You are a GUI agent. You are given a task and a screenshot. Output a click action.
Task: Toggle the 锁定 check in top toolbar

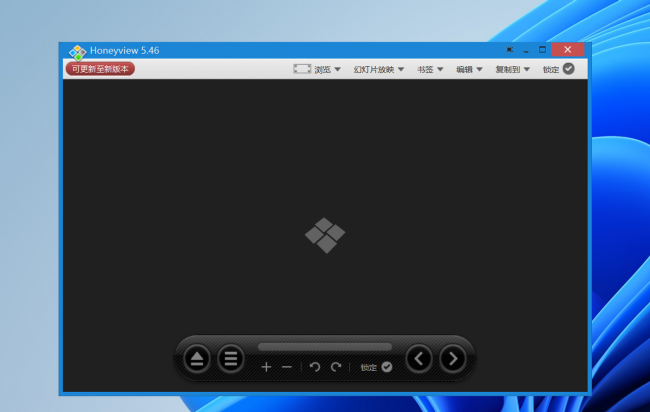point(569,69)
